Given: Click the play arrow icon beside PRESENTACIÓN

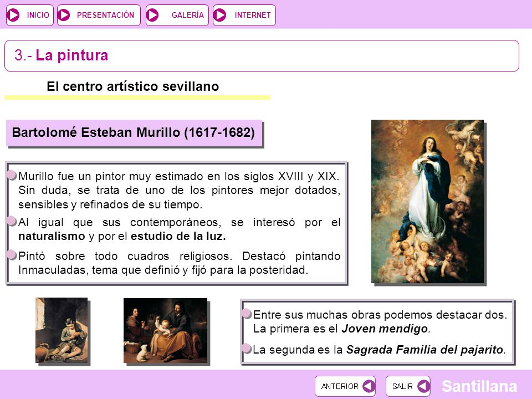Looking at the screenshot, I should click(64, 16).
